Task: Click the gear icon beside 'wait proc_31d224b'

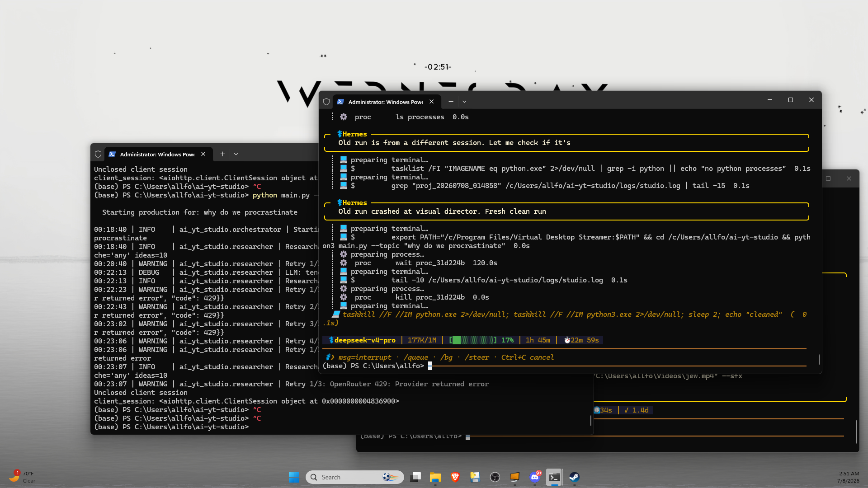Action: (x=344, y=263)
